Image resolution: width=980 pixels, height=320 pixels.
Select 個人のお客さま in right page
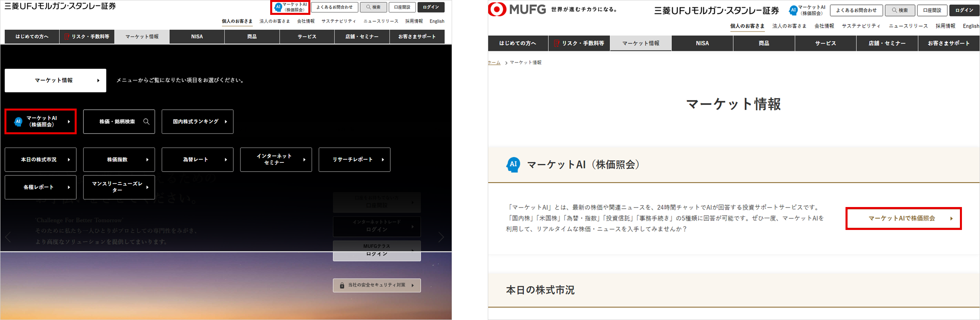pos(747,26)
